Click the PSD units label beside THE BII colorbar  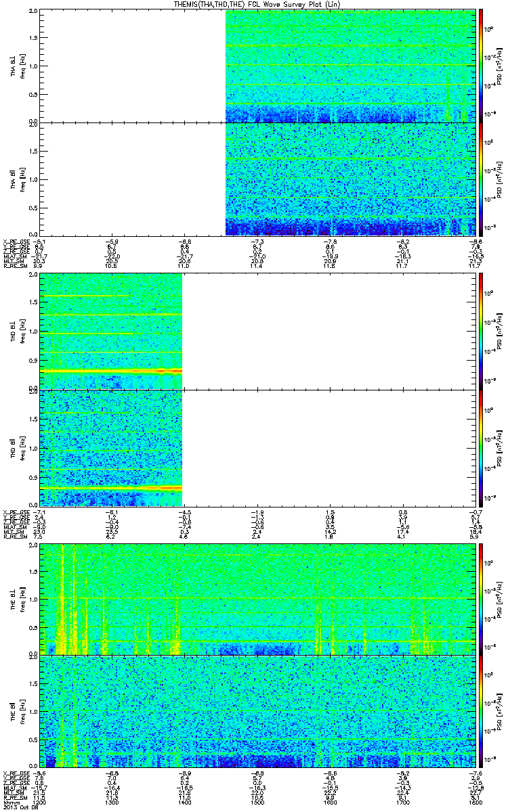pos(499,713)
